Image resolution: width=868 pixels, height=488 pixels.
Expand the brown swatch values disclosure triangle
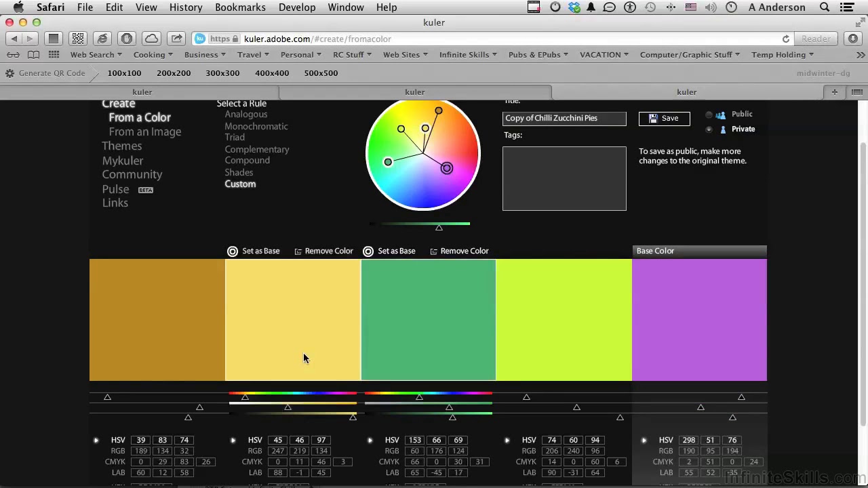pyautogui.click(x=96, y=441)
